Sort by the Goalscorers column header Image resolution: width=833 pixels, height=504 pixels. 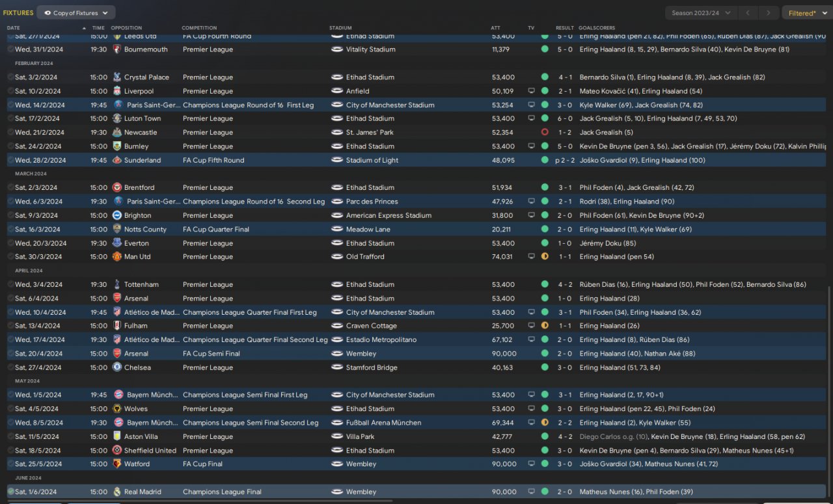597,28
